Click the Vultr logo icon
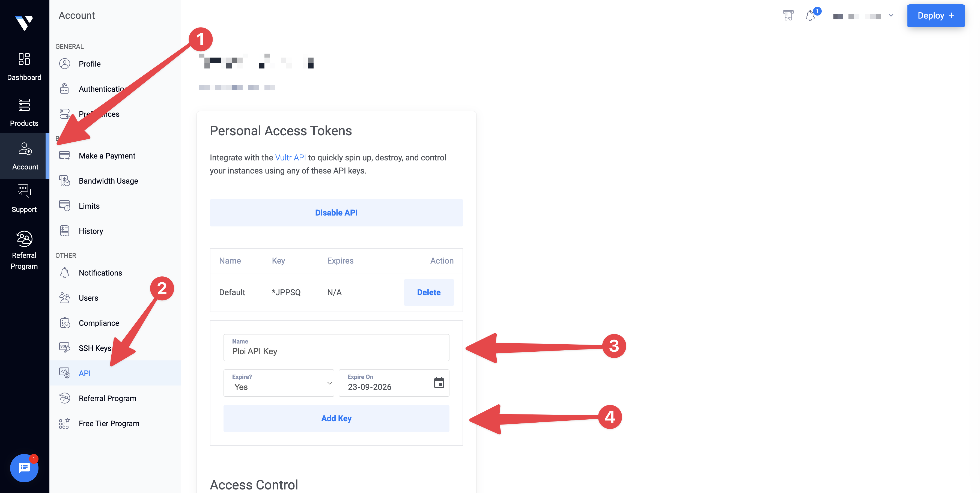 click(x=24, y=22)
